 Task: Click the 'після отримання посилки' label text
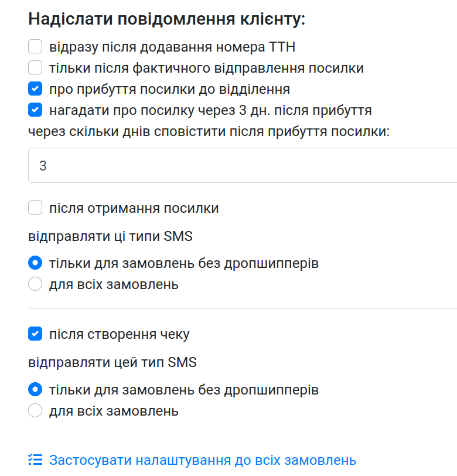pos(134,208)
